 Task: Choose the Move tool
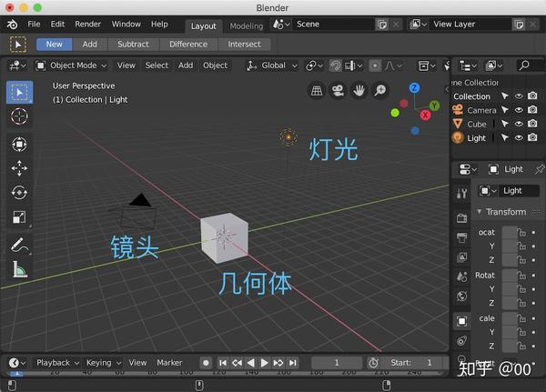19,168
